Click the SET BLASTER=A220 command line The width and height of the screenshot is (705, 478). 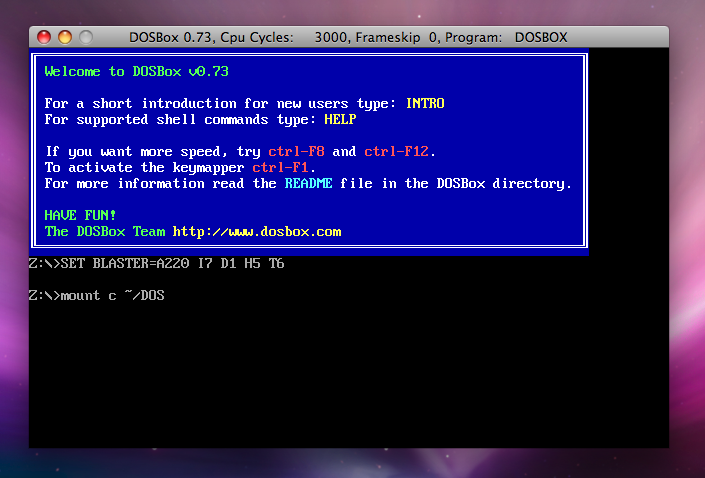pyautogui.click(x=156, y=264)
